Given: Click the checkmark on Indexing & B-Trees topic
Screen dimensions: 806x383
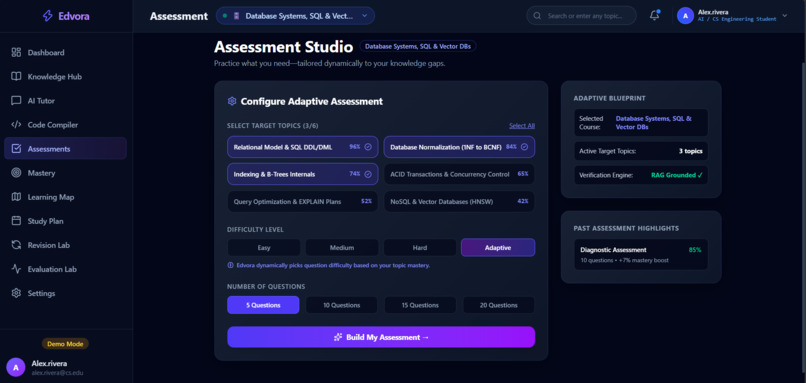Looking at the screenshot, I should coord(368,174).
